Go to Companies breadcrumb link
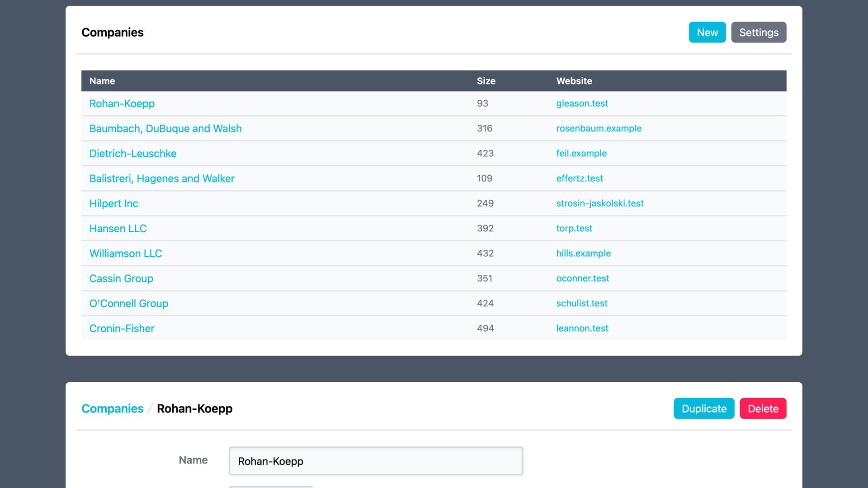The width and height of the screenshot is (868, 488). [113, 408]
